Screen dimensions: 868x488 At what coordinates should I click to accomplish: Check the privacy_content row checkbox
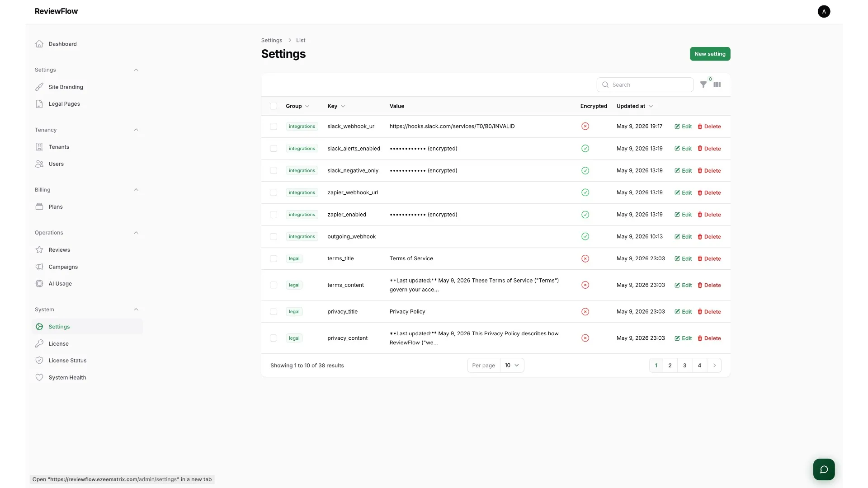274,338
